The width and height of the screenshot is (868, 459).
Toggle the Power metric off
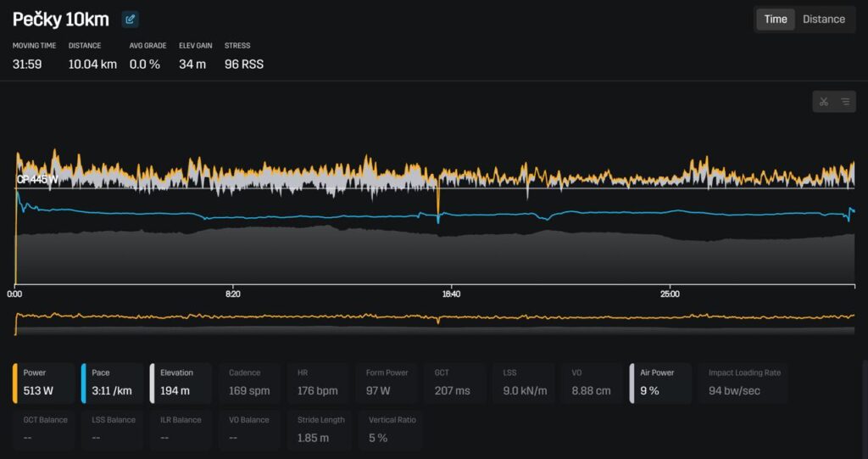coord(43,383)
